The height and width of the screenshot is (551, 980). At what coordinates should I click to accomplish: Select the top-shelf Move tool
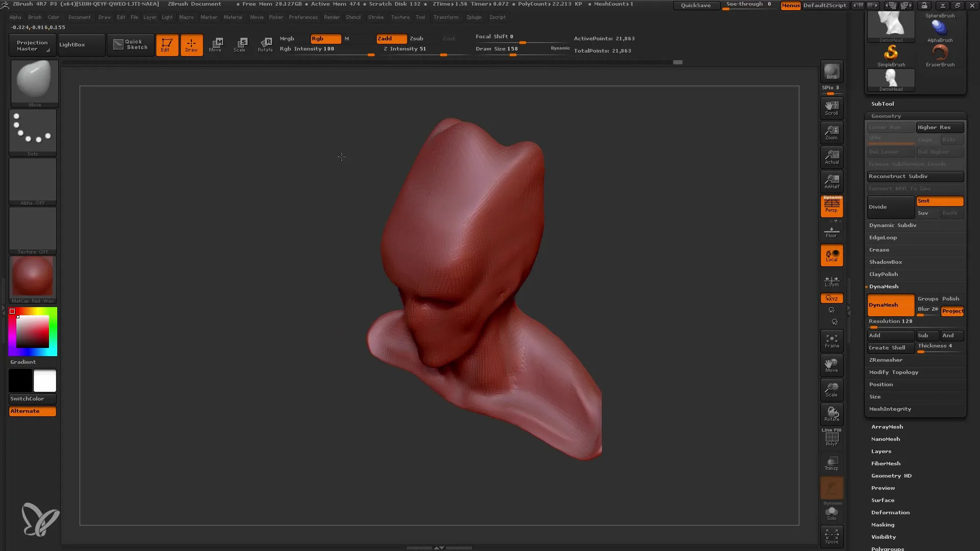[216, 45]
